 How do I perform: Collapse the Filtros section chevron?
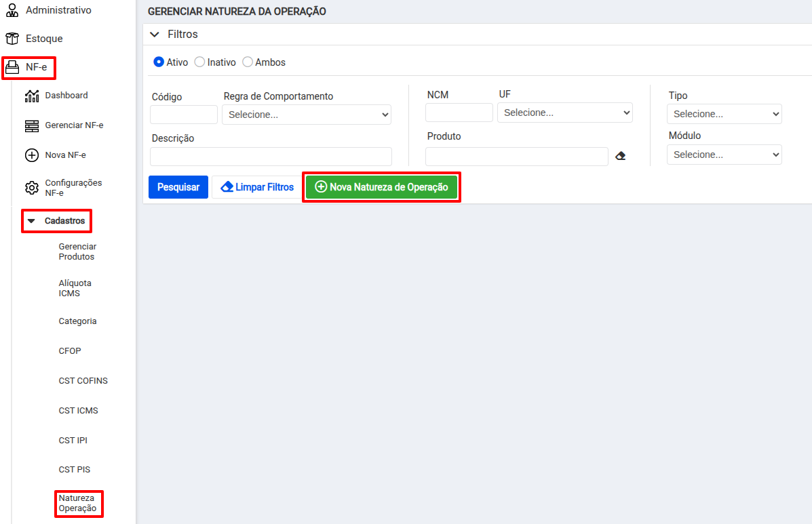(x=155, y=35)
